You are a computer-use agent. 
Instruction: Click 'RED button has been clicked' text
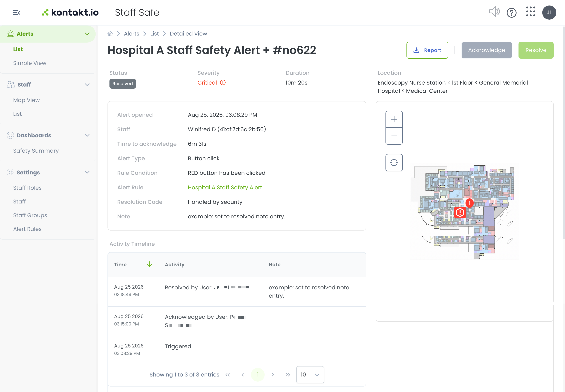pos(226,173)
